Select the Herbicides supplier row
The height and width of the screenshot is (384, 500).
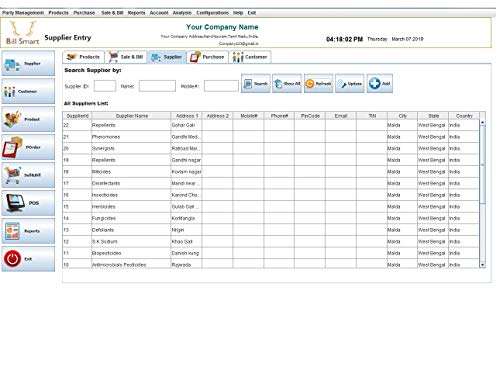[x=271, y=207]
